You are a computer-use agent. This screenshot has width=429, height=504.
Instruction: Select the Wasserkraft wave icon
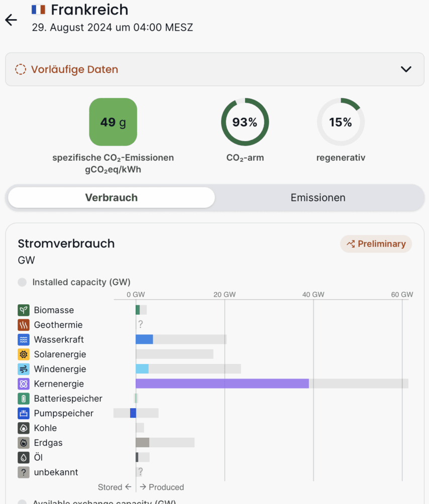(24, 340)
